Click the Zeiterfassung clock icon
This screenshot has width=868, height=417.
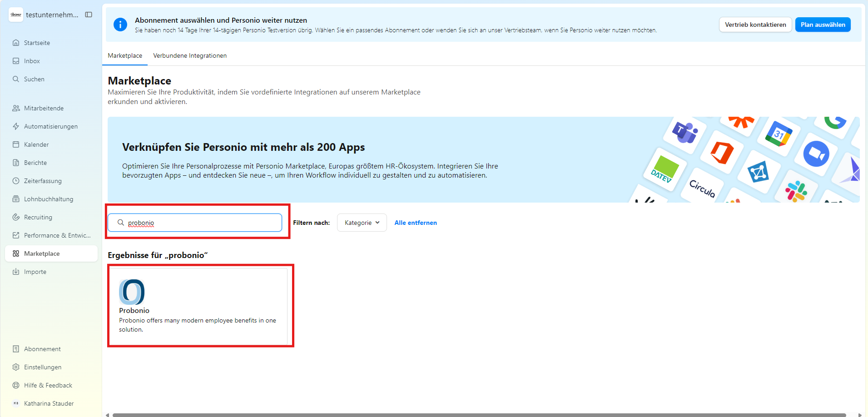[x=16, y=181]
